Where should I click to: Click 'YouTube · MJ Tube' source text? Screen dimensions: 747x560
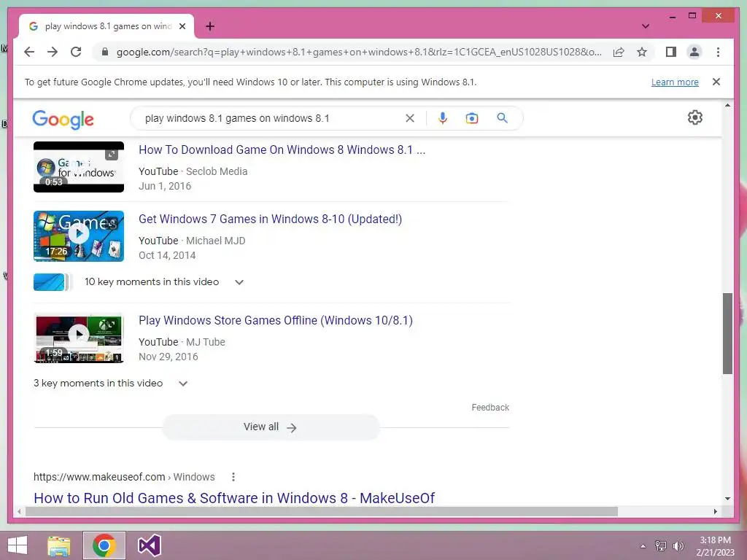pyautogui.click(x=182, y=342)
